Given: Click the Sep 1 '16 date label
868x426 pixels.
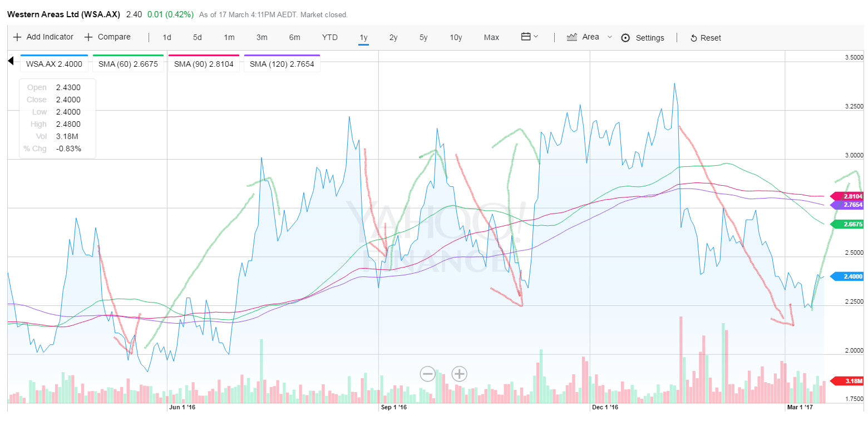Looking at the screenshot, I should (x=393, y=408).
